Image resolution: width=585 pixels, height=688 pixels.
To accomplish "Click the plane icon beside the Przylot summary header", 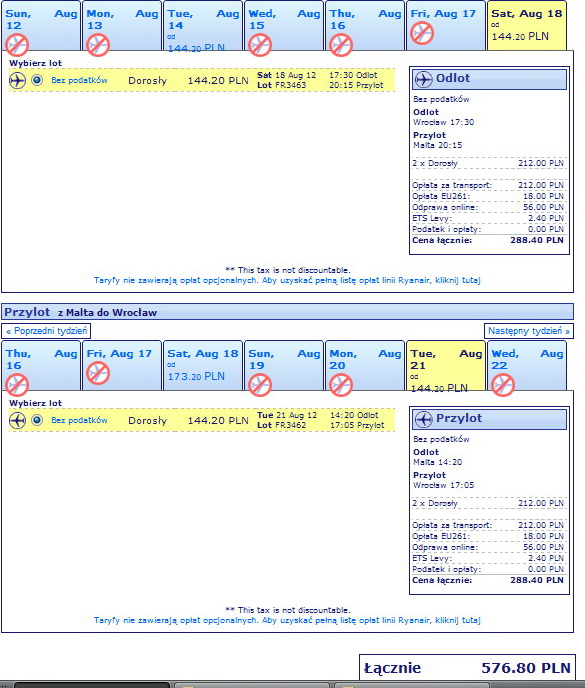I will click(x=423, y=419).
